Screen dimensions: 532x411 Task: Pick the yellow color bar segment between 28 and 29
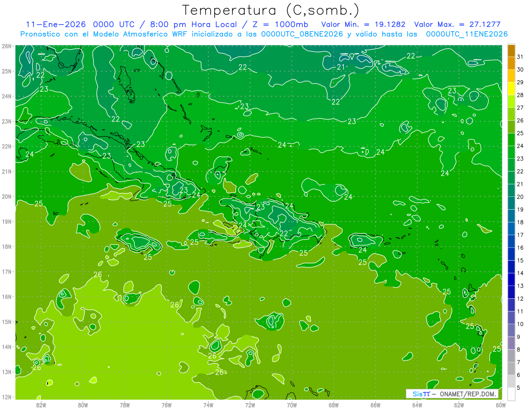coord(511,89)
